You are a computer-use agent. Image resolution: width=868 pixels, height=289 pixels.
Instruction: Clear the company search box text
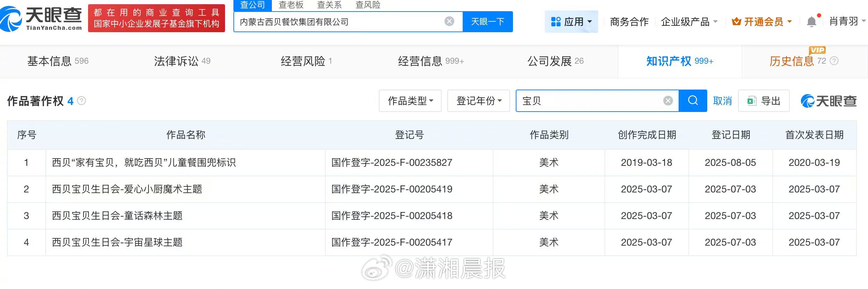[x=449, y=21]
